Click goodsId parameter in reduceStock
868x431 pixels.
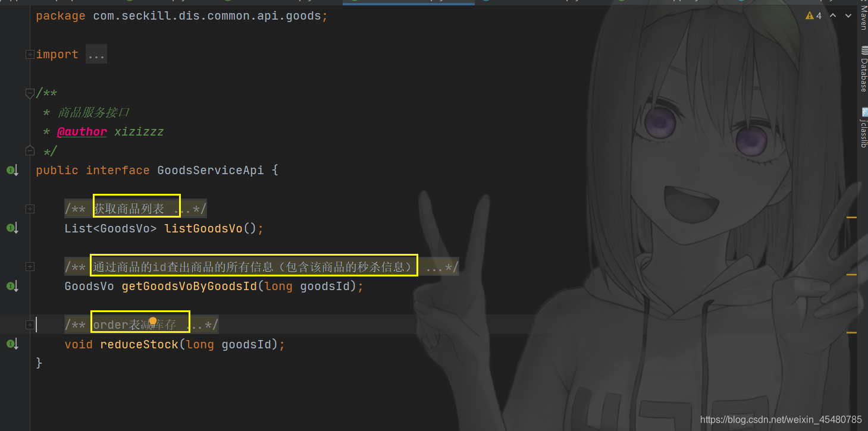pos(246,345)
